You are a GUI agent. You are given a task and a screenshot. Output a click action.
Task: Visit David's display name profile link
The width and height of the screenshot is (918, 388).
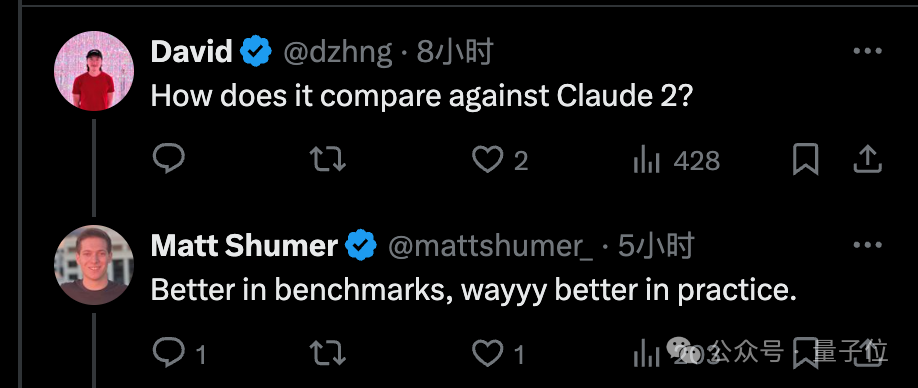pyautogui.click(x=191, y=51)
